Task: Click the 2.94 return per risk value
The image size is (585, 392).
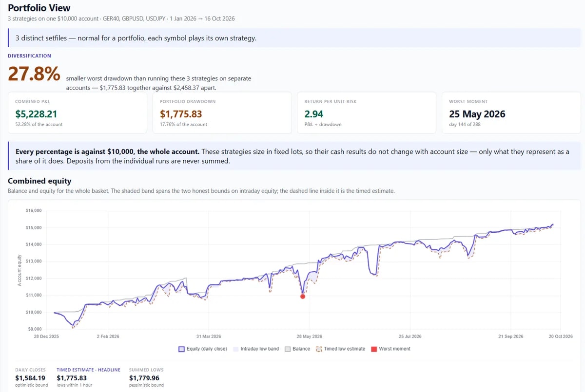Action: pos(313,114)
